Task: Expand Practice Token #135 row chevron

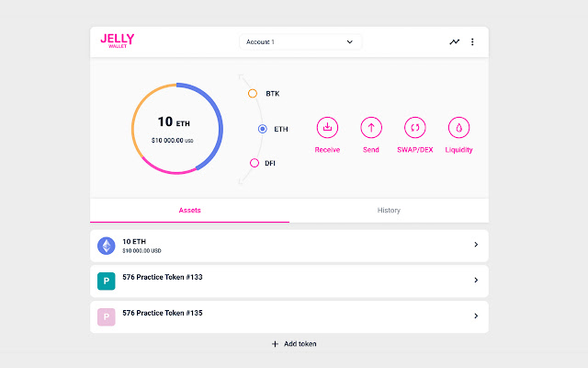Action: (476, 316)
